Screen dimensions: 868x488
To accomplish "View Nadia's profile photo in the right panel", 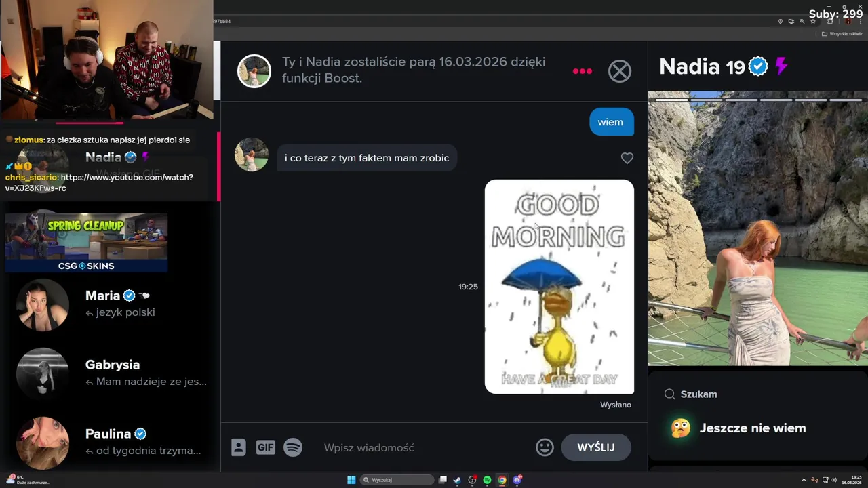I will (758, 228).
